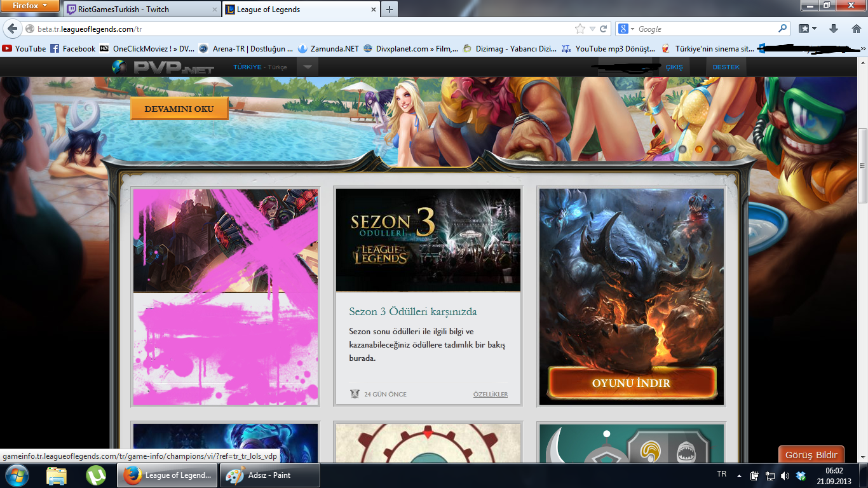Click the search magnifier in Google box

click(782, 29)
